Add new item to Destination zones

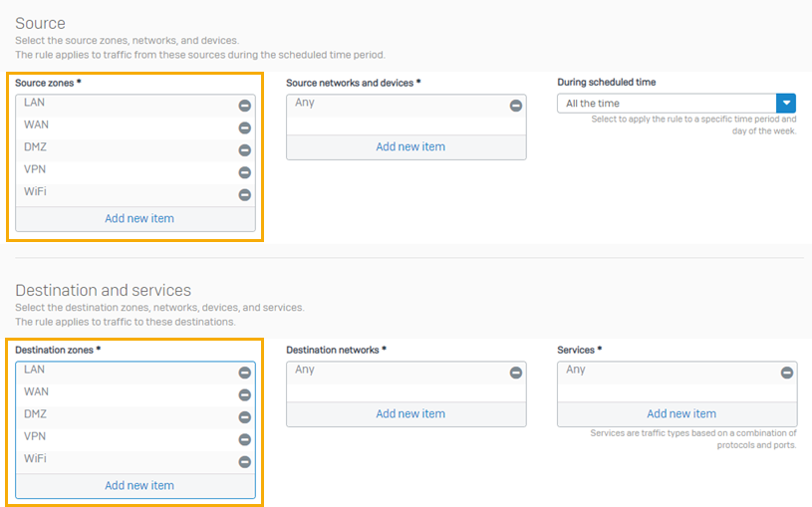pyautogui.click(x=139, y=486)
